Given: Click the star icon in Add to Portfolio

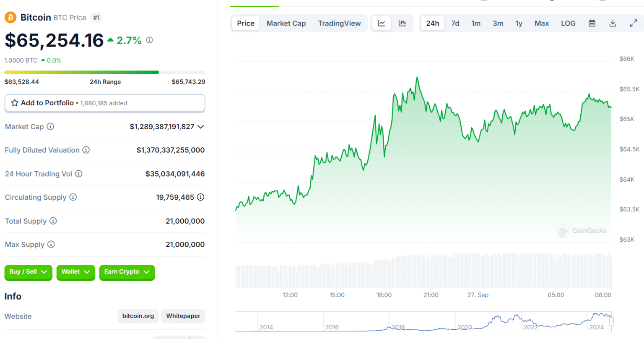Looking at the screenshot, I should click(15, 103).
